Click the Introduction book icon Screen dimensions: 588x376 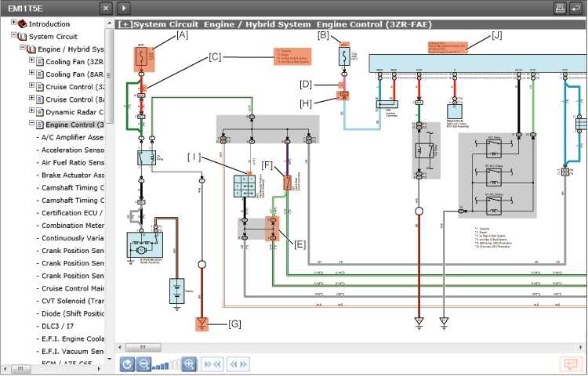click(x=22, y=24)
